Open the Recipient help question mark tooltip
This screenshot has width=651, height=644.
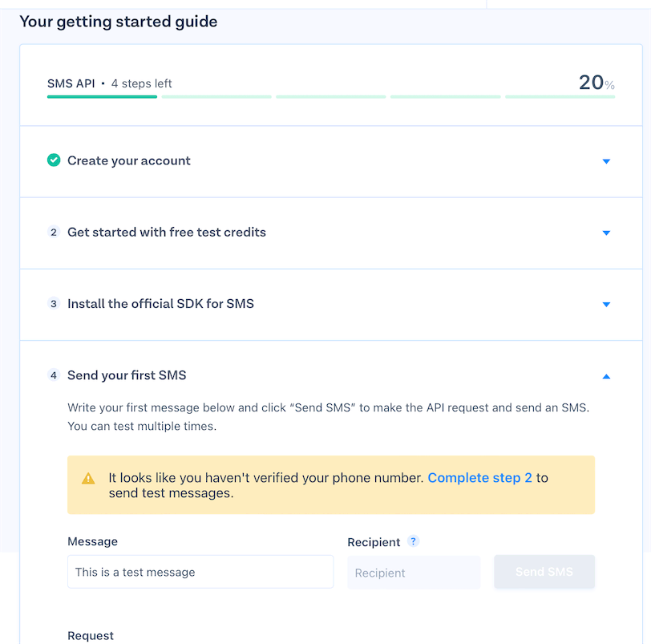pyautogui.click(x=414, y=541)
